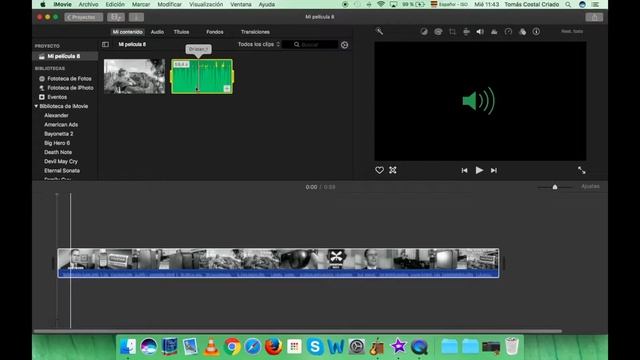The width and height of the screenshot is (640, 360).
Task: Select the cropping tool
Action: tap(452, 31)
